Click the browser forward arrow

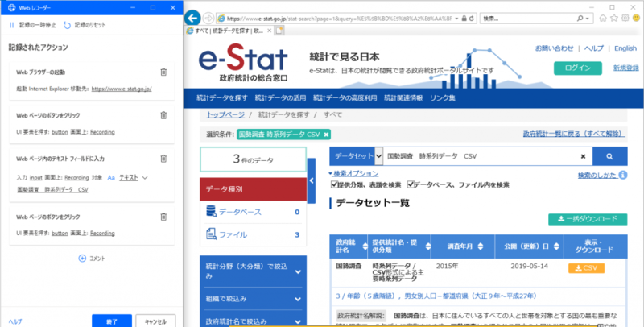pyautogui.click(x=208, y=18)
